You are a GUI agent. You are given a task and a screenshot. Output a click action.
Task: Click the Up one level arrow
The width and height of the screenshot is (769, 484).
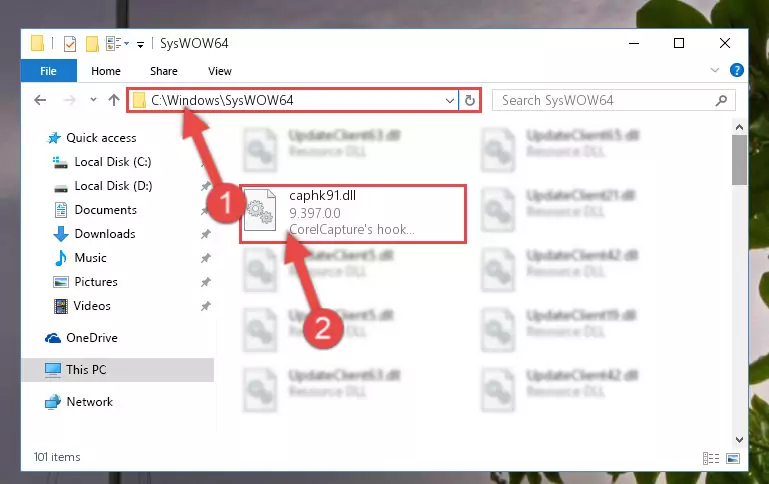point(114,100)
